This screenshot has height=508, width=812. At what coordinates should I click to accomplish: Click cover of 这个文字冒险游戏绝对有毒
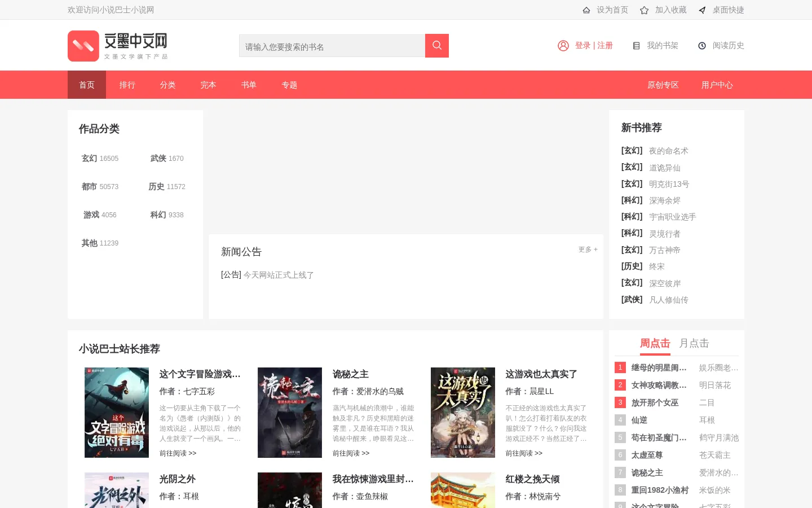pyautogui.click(x=117, y=413)
